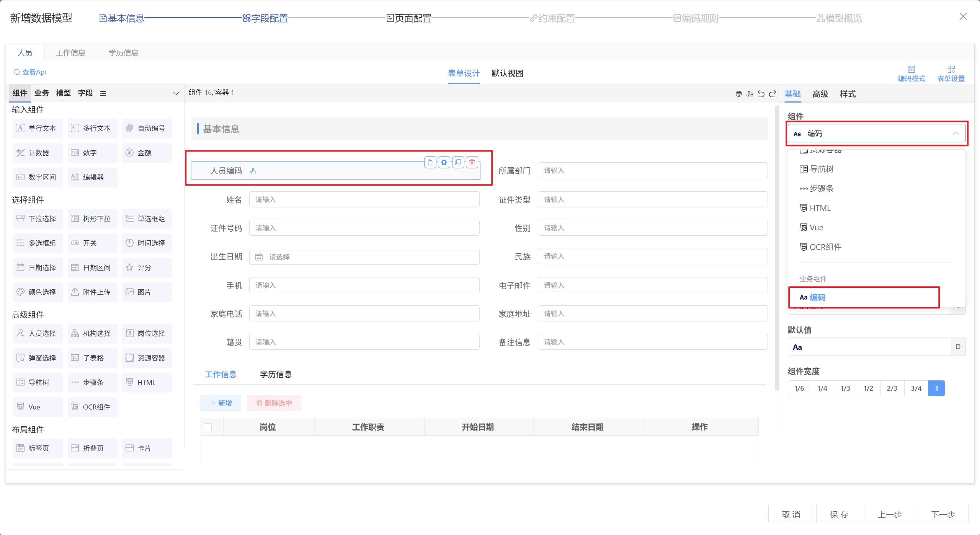Switch to 编码模式 code mode
Viewport: 980px width, 535px height.
(911, 73)
